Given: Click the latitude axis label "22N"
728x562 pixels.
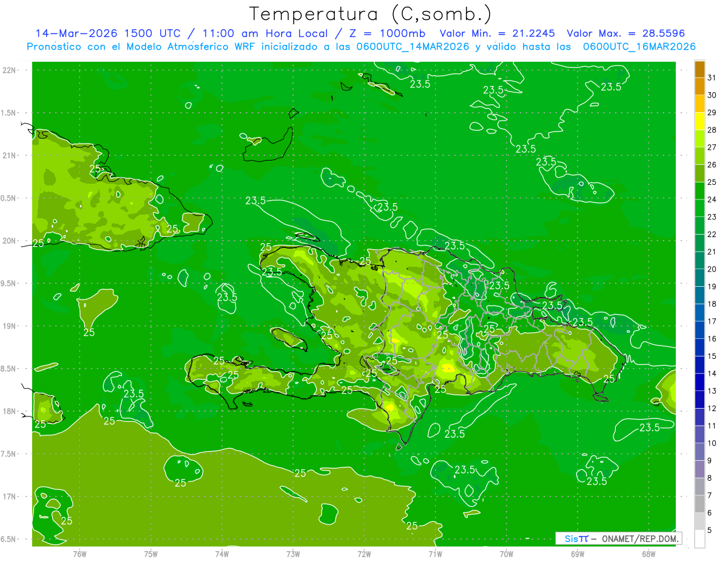Looking at the screenshot, I should pyautogui.click(x=9, y=70).
